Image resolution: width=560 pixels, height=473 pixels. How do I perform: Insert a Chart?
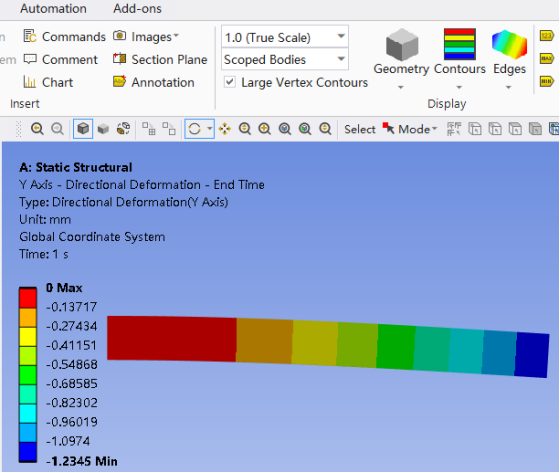click(x=48, y=82)
